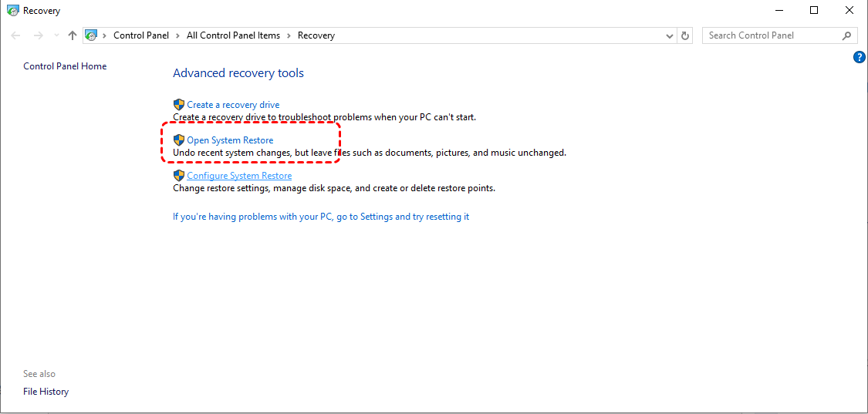This screenshot has width=868, height=414.
Task: Expand the chevron after Control Panel breadcrumb
Action: click(177, 35)
